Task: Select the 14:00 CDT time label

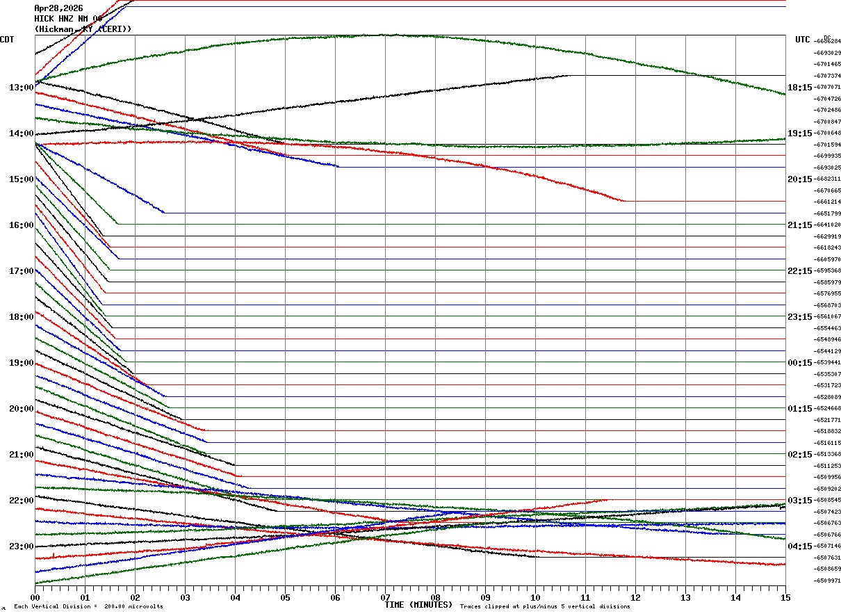Action: 22,133
